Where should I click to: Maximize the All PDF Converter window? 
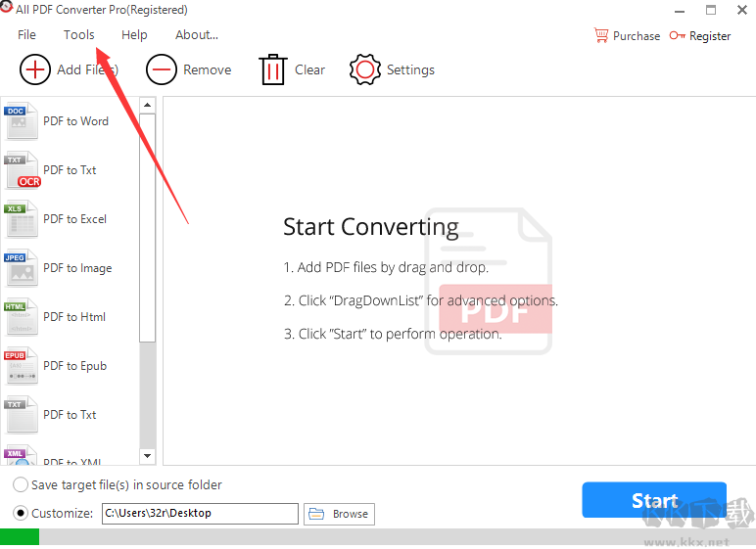[711, 10]
